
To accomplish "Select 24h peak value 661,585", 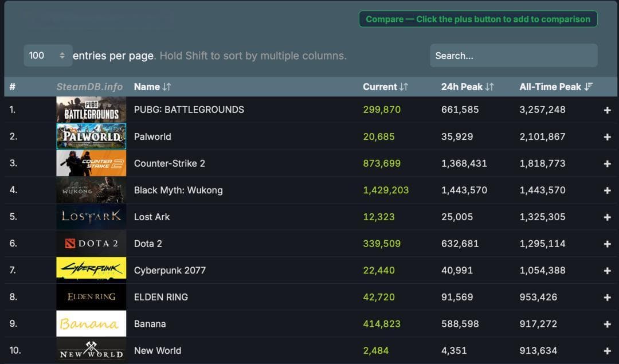I will coord(460,109).
